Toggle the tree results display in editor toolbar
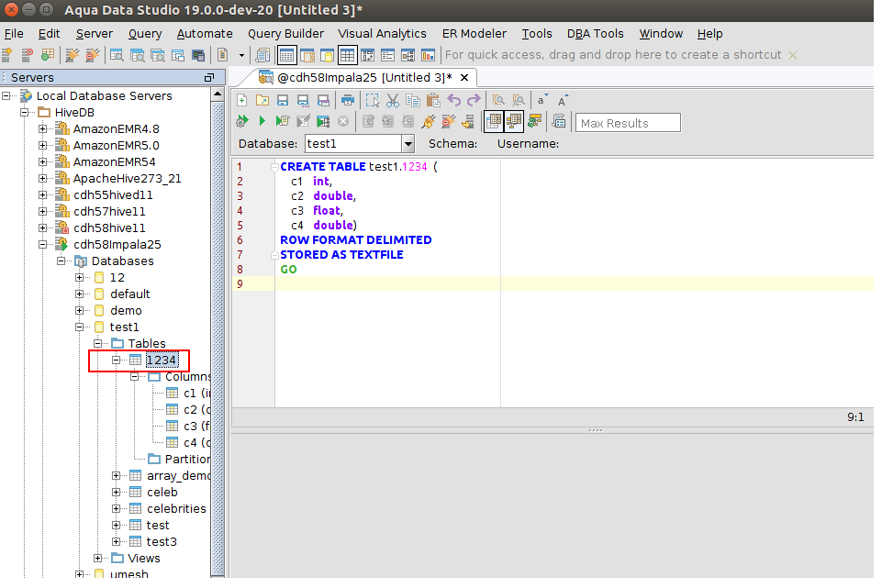The height and width of the screenshot is (588, 893). [514, 121]
